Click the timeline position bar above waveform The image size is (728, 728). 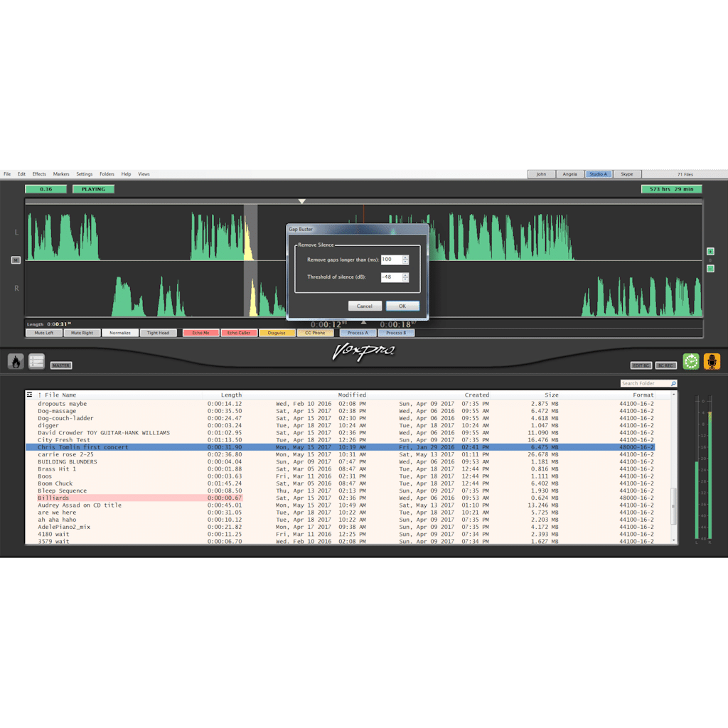click(x=363, y=201)
